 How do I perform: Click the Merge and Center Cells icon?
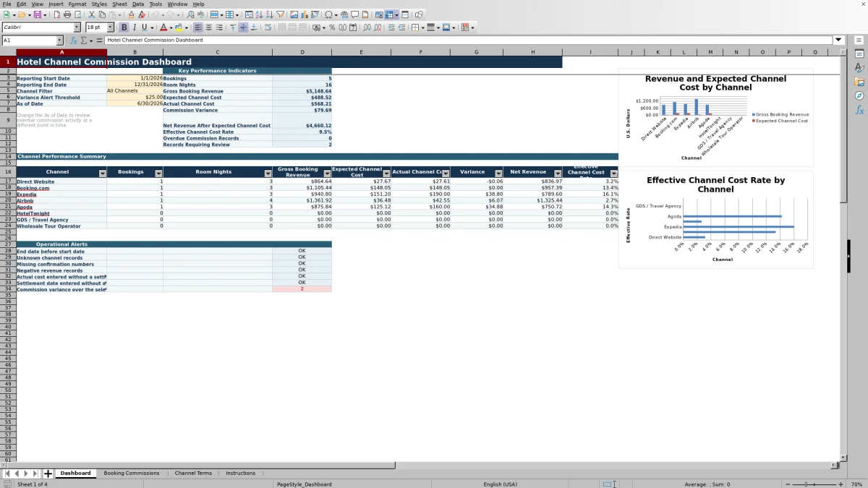pos(283,27)
